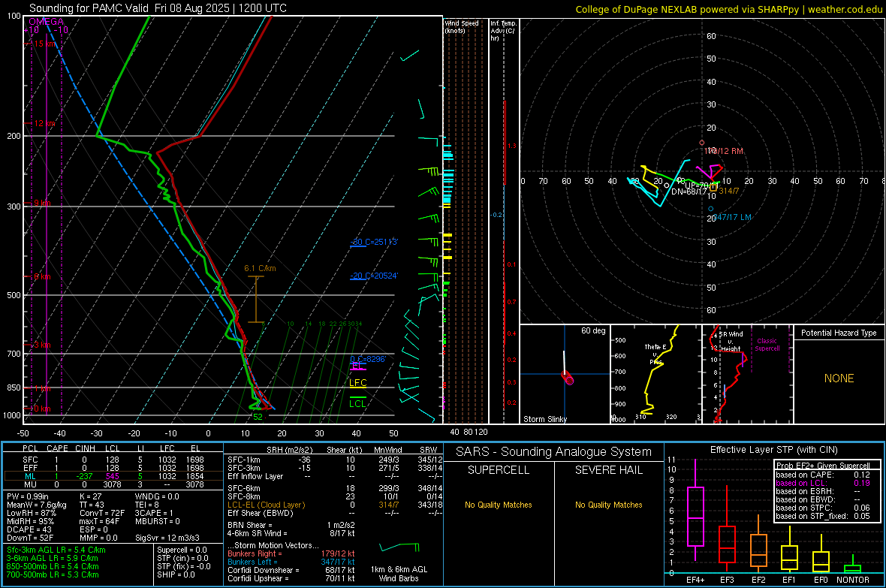886x588 pixels.
Task: Click the green '52' surface dewpoint value
Action: click(258, 417)
